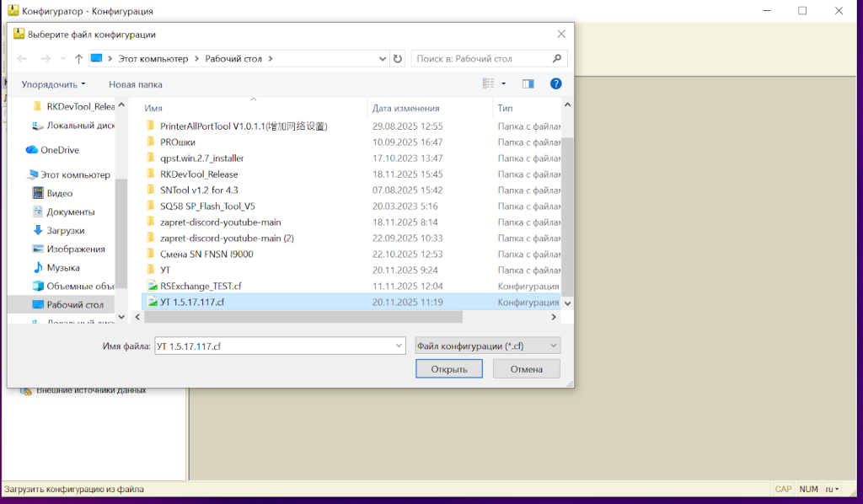Click the horizontal scrollbar of file list
This screenshot has height=504, width=863.
pyautogui.click(x=303, y=317)
